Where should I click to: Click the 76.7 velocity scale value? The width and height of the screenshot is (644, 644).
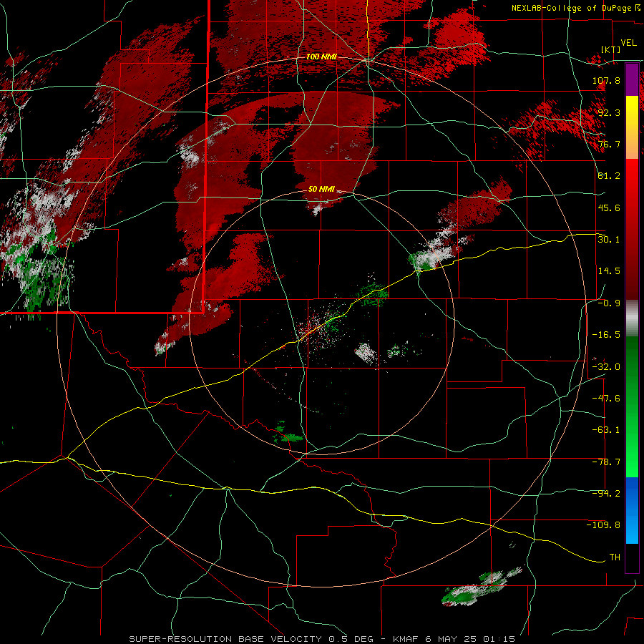[x=609, y=144]
